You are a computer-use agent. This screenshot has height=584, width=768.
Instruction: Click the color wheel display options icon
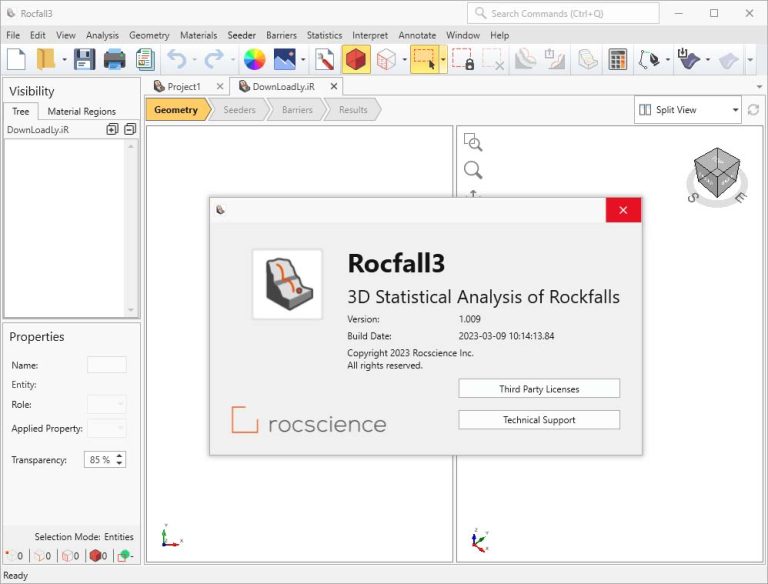pyautogui.click(x=254, y=59)
